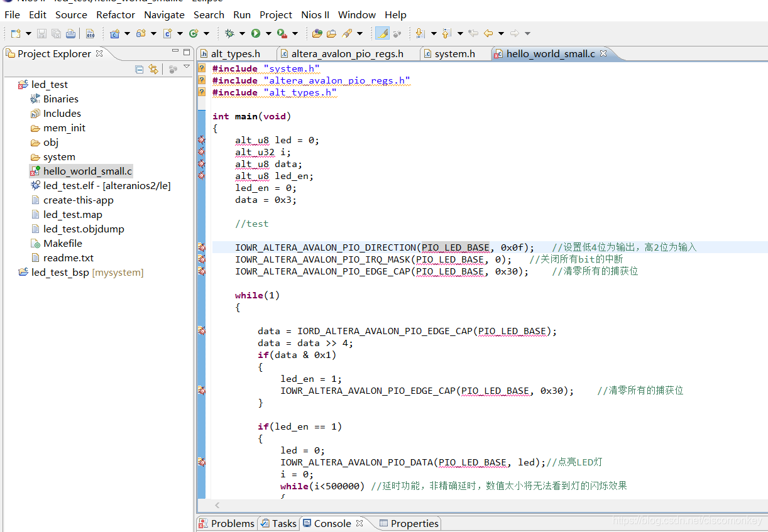
Task: Open dropdown next to New wizard icon
Action: (x=28, y=34)
